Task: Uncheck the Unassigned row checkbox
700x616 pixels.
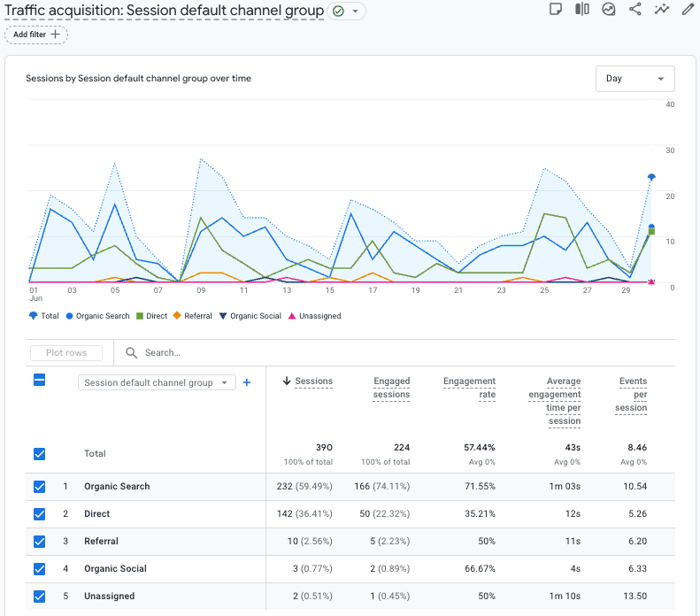Action: pos(39,597)
